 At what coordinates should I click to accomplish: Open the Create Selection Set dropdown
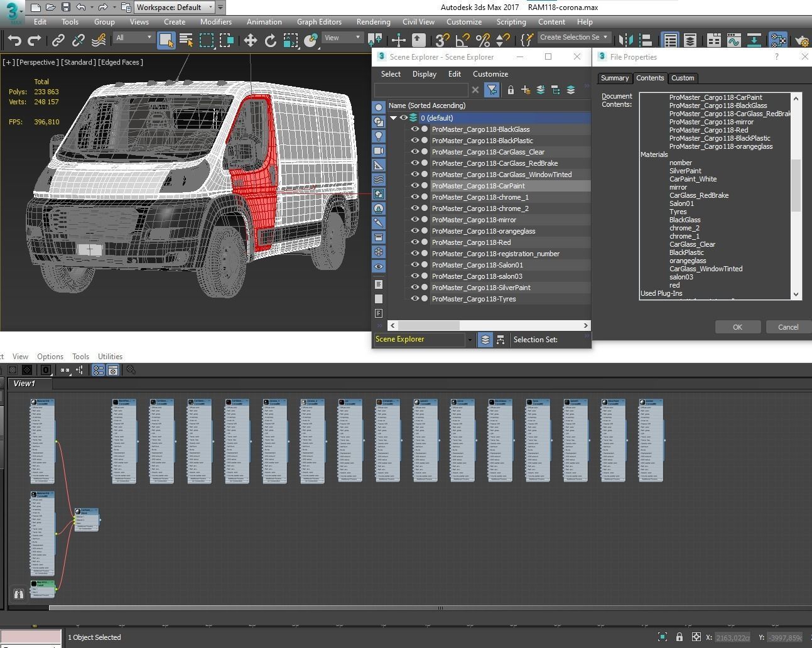pyautogui.click(x=574, y=37)
